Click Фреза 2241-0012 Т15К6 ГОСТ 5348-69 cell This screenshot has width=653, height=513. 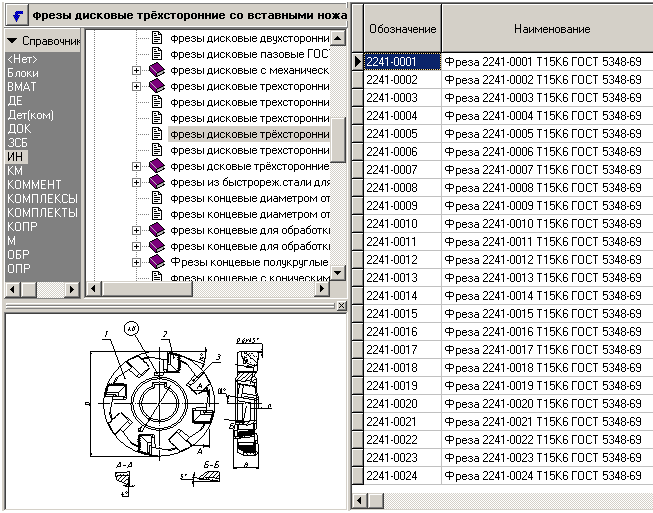pos(547,259)
